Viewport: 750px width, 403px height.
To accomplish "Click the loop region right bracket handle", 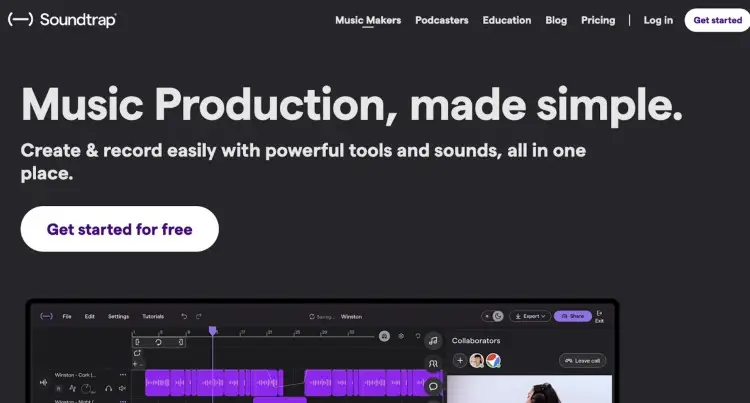I will [x=181, y=342].
